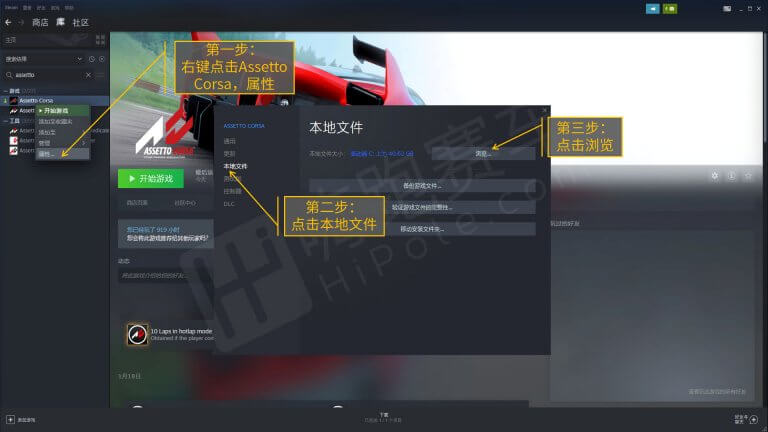Choose 添加至 in the context menu

(63, 132)
